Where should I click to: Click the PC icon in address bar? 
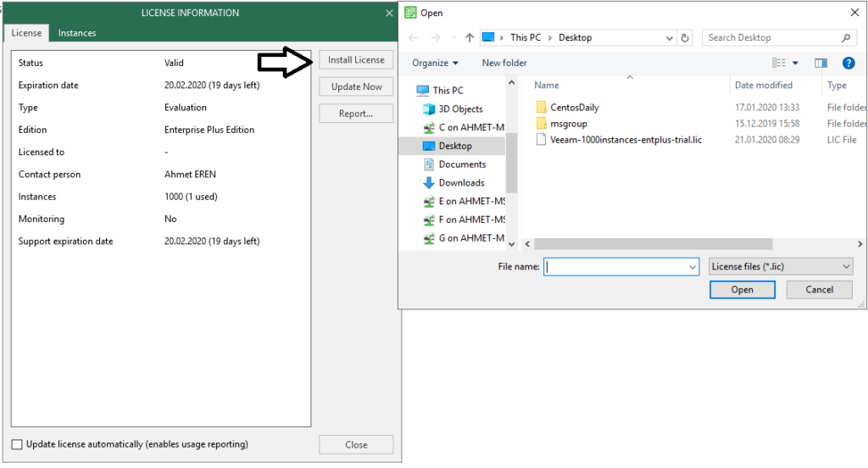(488, 37)
